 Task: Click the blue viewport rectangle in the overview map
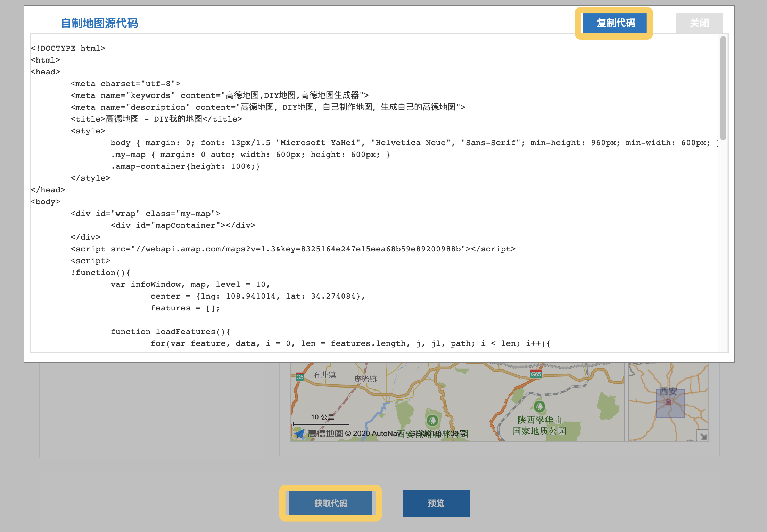(670, 403)
